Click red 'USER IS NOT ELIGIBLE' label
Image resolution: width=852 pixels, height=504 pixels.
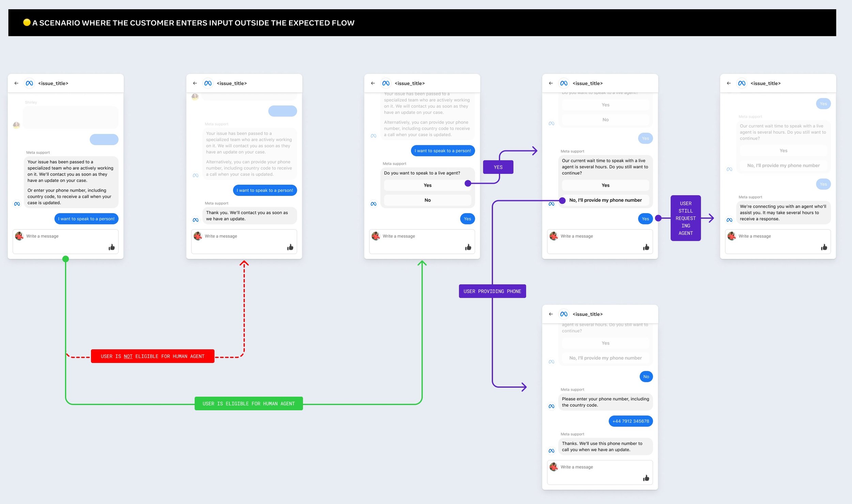[x=152, y=356]
